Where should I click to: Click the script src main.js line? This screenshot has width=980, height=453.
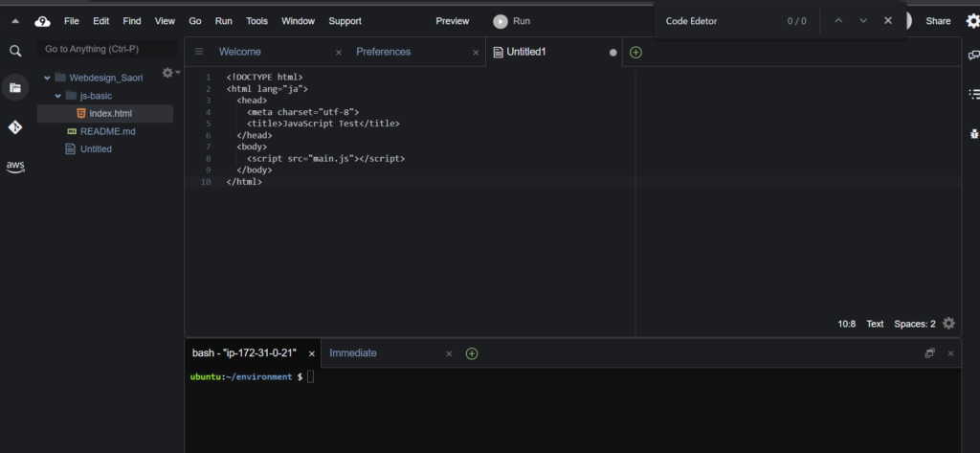click(325, 159)
